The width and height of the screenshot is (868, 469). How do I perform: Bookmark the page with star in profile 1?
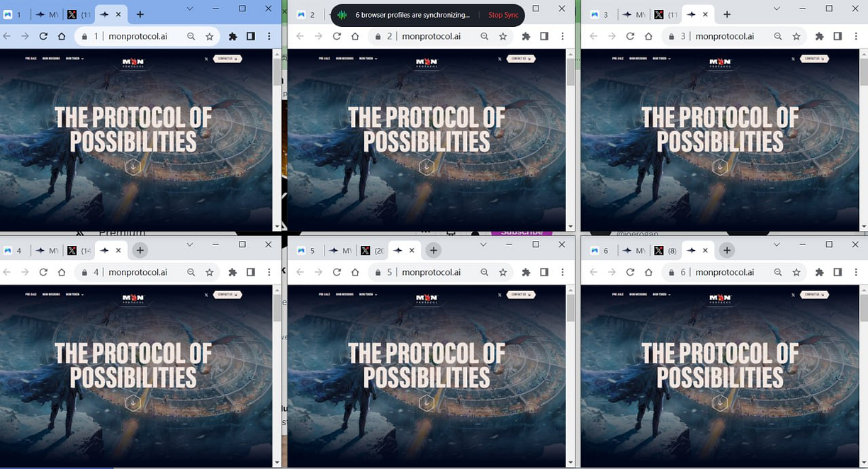[210, 36]
